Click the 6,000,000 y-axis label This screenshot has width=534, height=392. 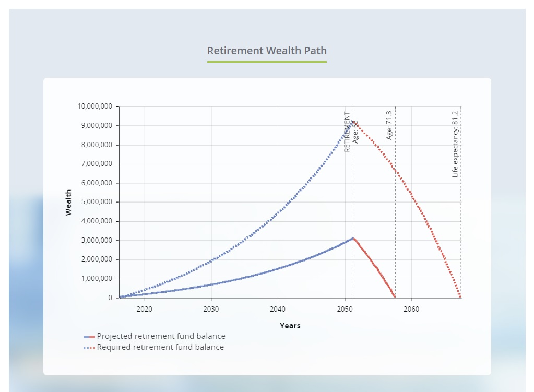point(97,183)
